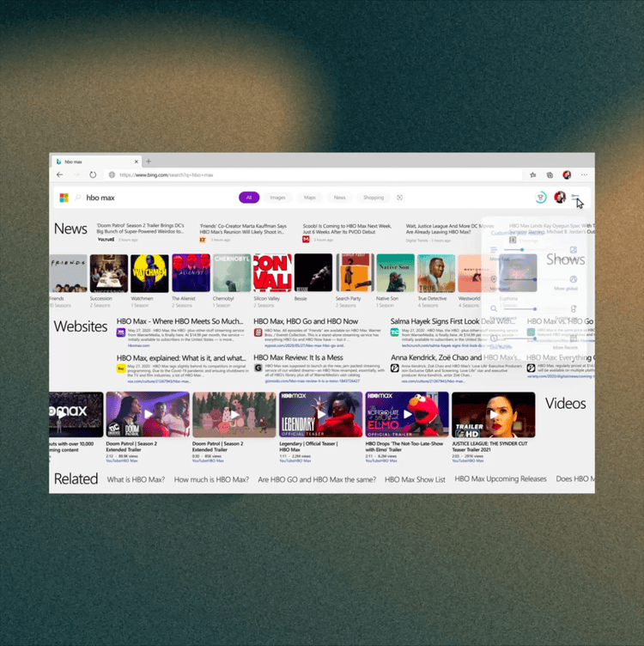Image resolution: width=644 pixels, height=646 pixels.
Task: Open Friends Co-Creator Marta Kauffman news article
Action: pos(243,229)
